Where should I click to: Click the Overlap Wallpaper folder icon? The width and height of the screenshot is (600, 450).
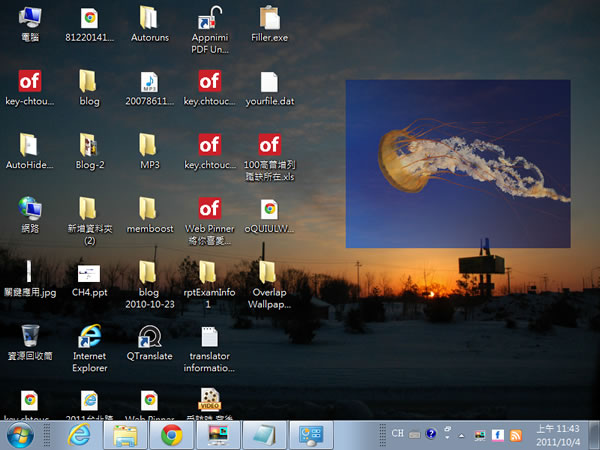pos(269,272)
